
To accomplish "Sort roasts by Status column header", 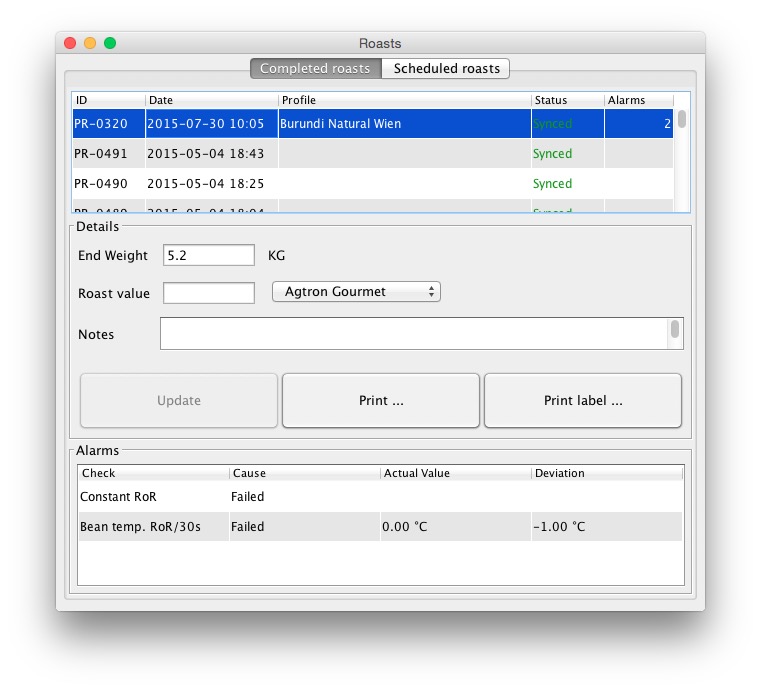I will (x=568, y=100).
